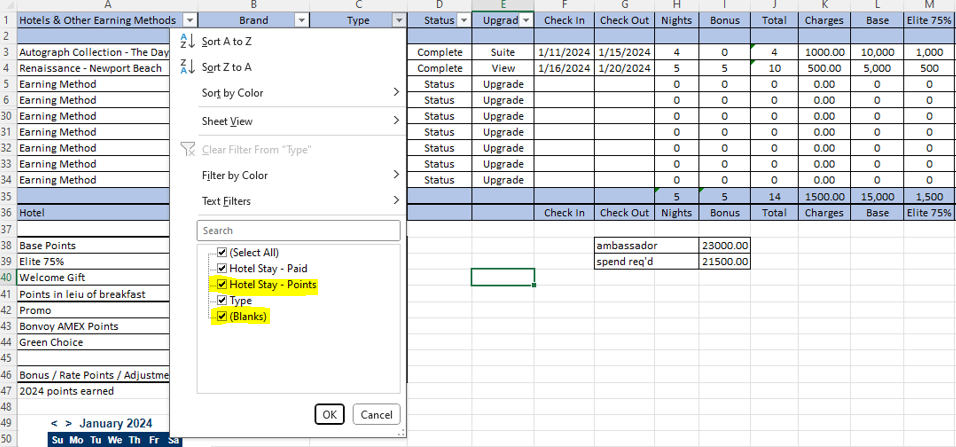Image resolution: width=956 pixels, height=447 pixels.
Task: Go to previous month in calendar
Action: [54, 423]
